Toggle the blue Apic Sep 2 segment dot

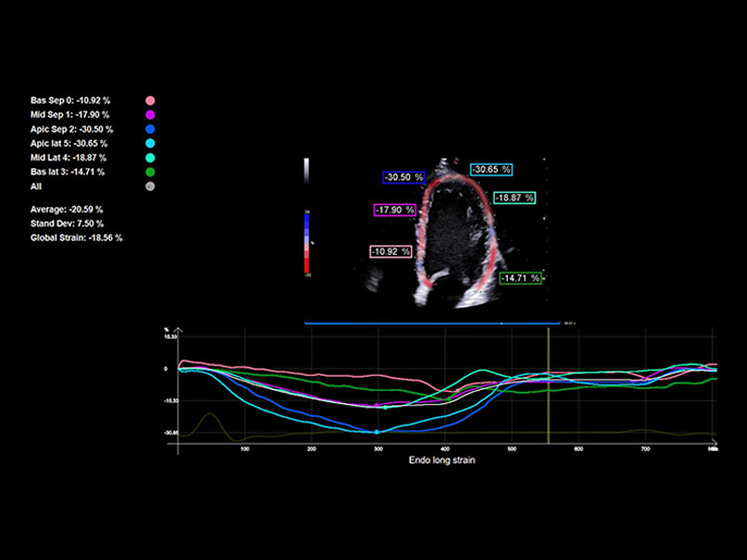coord(150,129)
